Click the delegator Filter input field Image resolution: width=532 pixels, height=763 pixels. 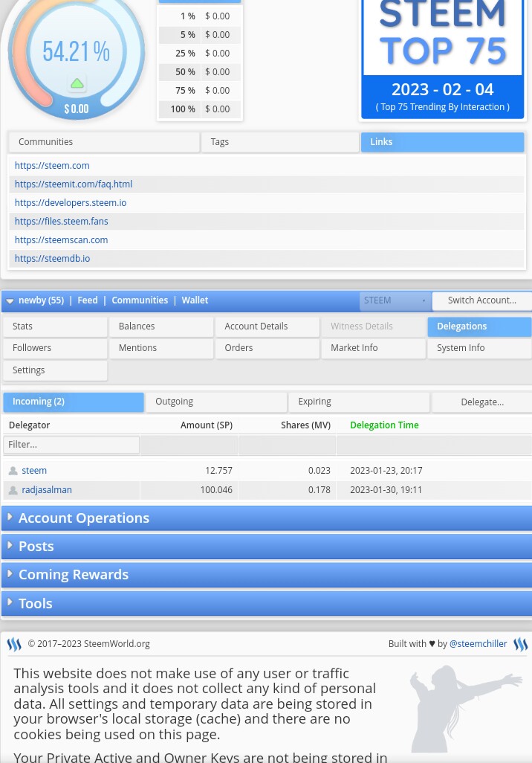(x=71, y=445)
